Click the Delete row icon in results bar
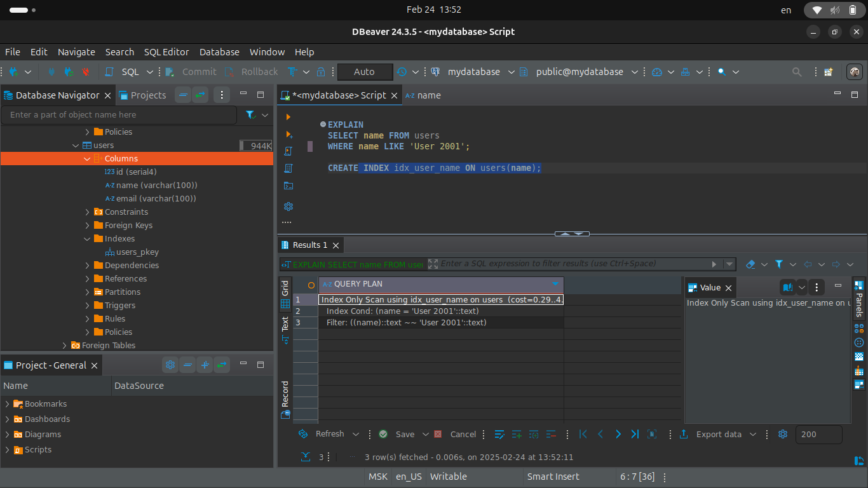Viewport: 868px width, 488px height. tap(551, 434)
